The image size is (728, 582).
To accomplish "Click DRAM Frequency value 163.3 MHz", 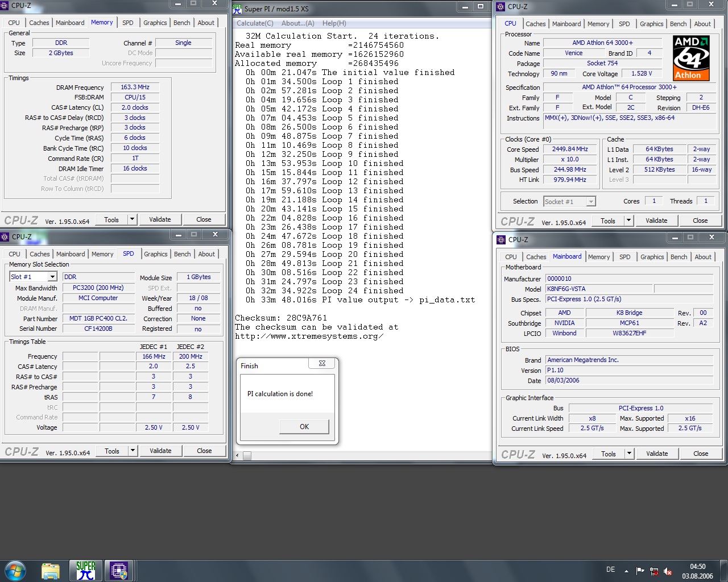I will click(x=135, y=88).
